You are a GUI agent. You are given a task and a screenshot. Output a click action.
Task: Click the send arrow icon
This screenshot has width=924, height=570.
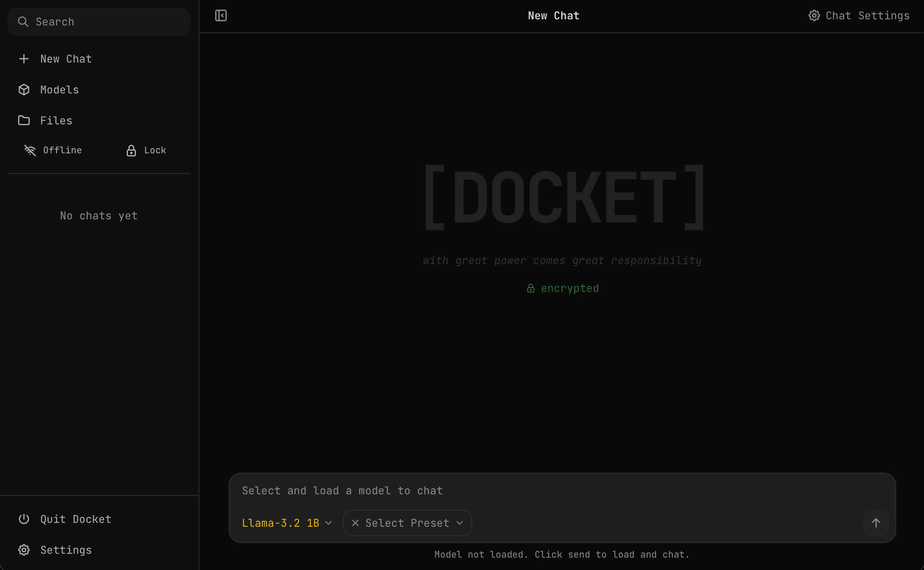pyautogui.click(x=876, y=522)
